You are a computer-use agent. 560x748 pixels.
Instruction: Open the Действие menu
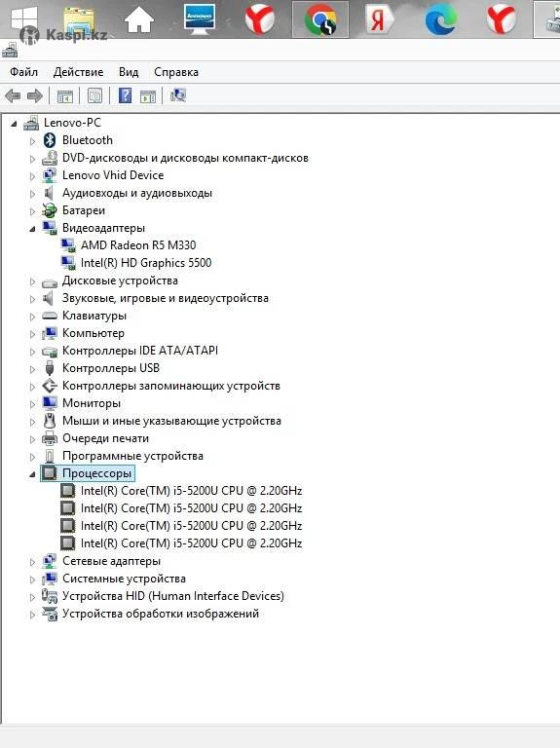pos(78,72)
